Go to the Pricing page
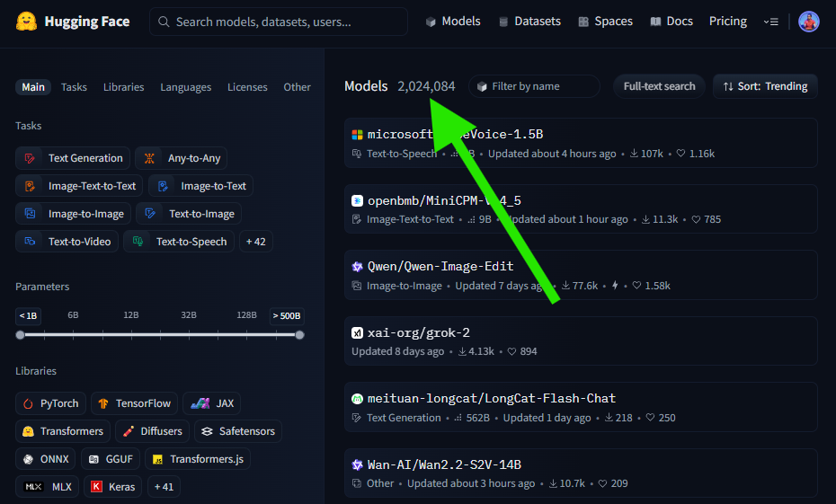 pyautogui.click(x=728, y=22)
